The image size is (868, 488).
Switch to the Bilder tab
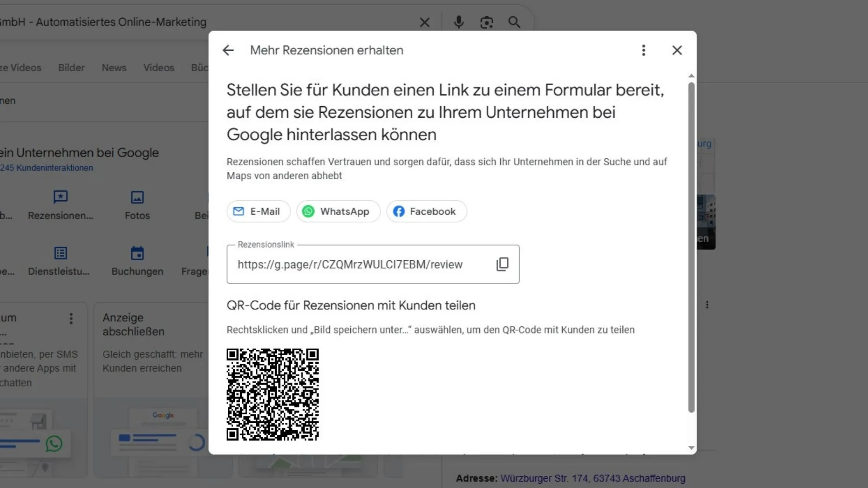pos(71,67)
